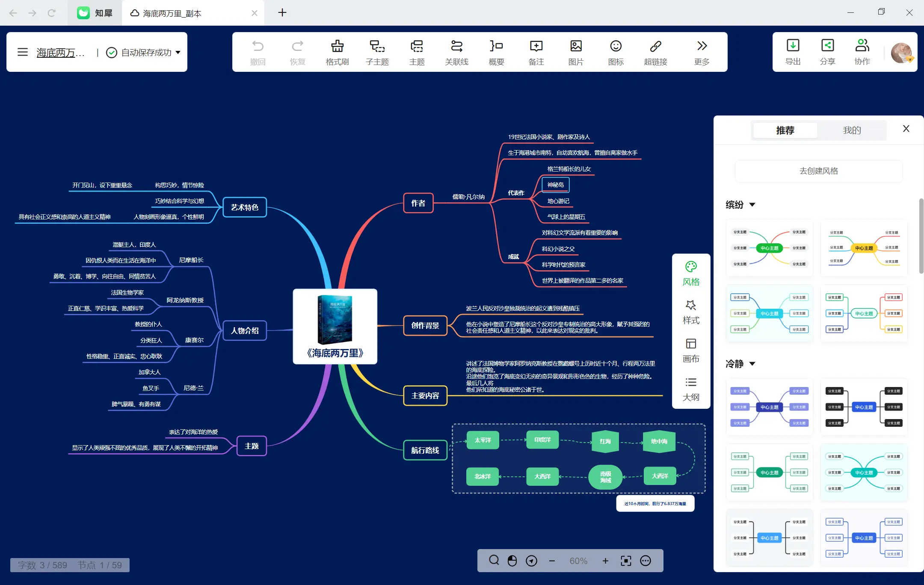924x585 pixels.
Task: Click the Export (导出) icon
Action: click(x=793, y=52)
